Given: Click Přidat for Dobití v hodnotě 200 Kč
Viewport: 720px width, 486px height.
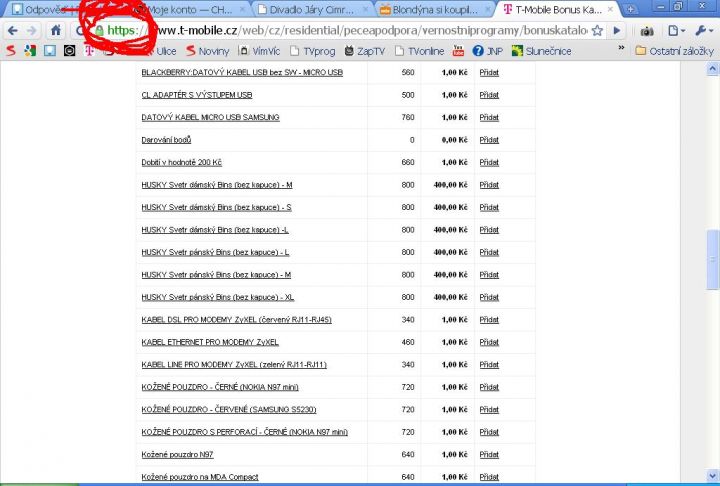Looking at the screenshot, I should click(489, 163).
